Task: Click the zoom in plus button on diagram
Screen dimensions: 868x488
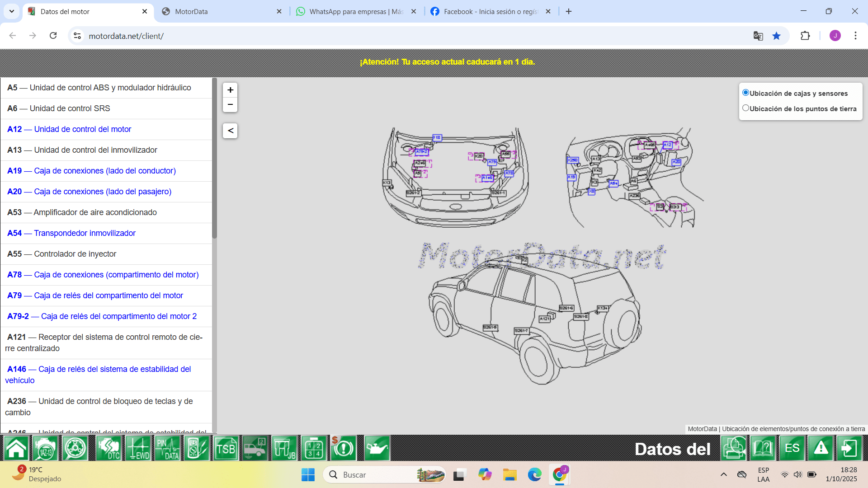Action: click(230, 90)
